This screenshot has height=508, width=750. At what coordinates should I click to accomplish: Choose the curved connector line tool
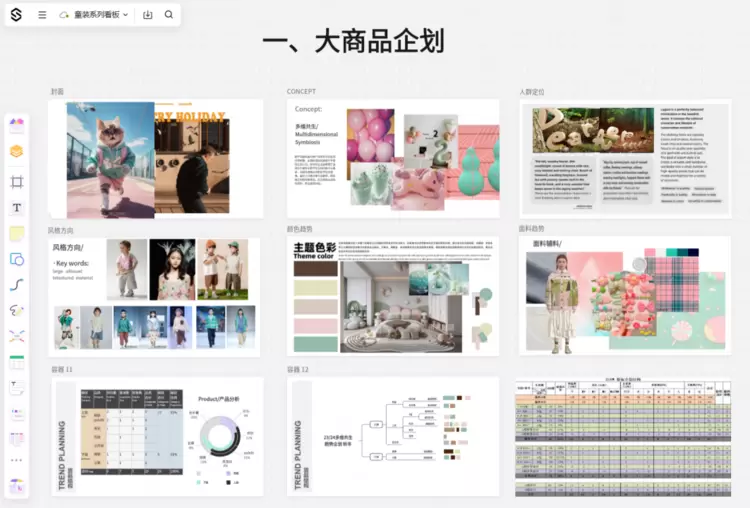[x=17, y=285]
